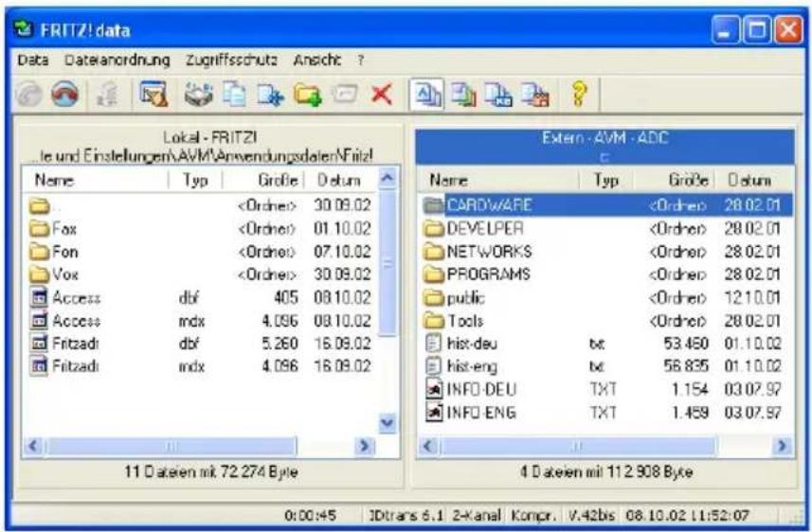Hang up with the red phone icon
The image size is (812, 532).
point(64,95)
